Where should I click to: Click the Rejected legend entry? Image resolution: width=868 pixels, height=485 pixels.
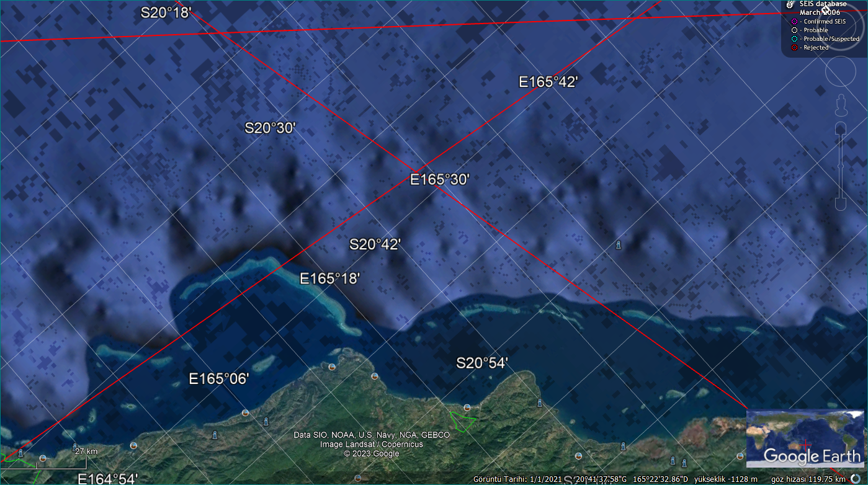pyautogui.click(x=810, y=48)
